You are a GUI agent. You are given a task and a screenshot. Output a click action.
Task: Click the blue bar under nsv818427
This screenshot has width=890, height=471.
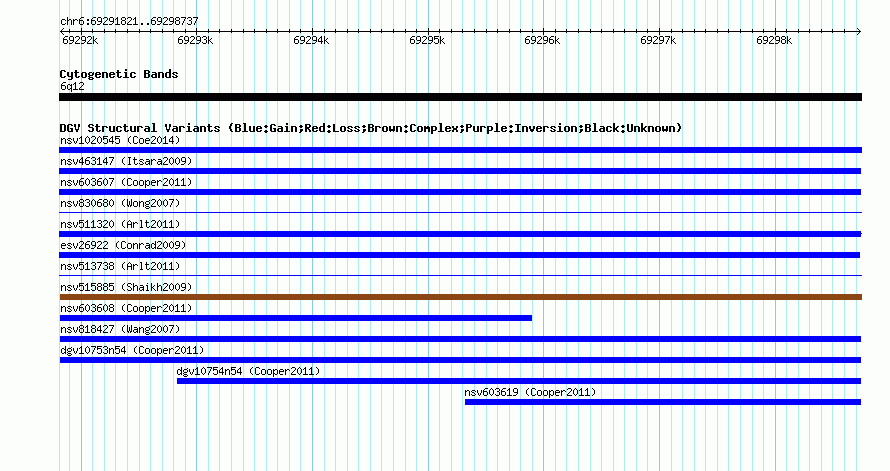pyautogui.click(x=460, y=339)
